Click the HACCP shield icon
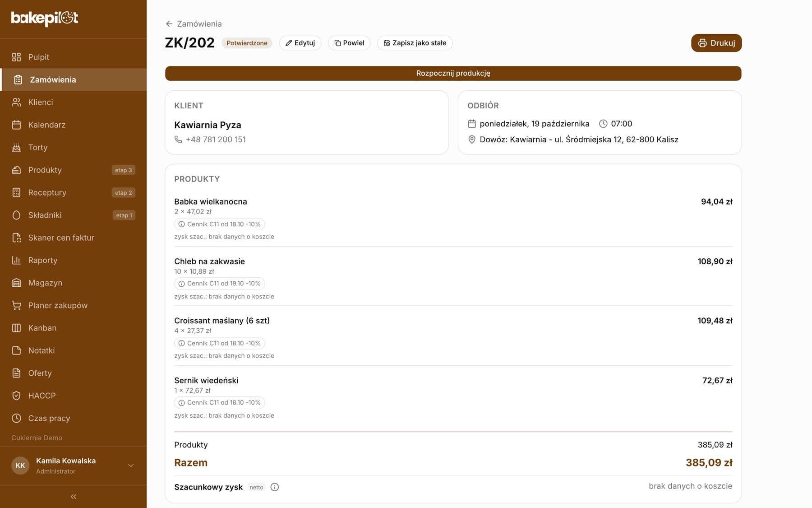The height and width of the screenshot is (508, 812). tap(17, 396)
